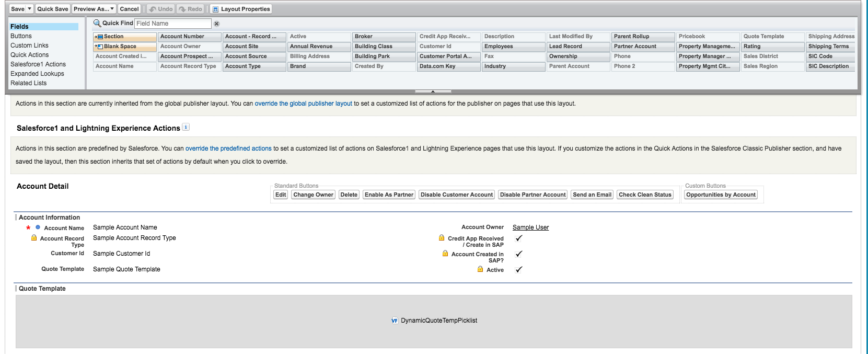Screen dimensions: 868x354
Task: Click override the global publisher layout link
Action: click(303, 104)
